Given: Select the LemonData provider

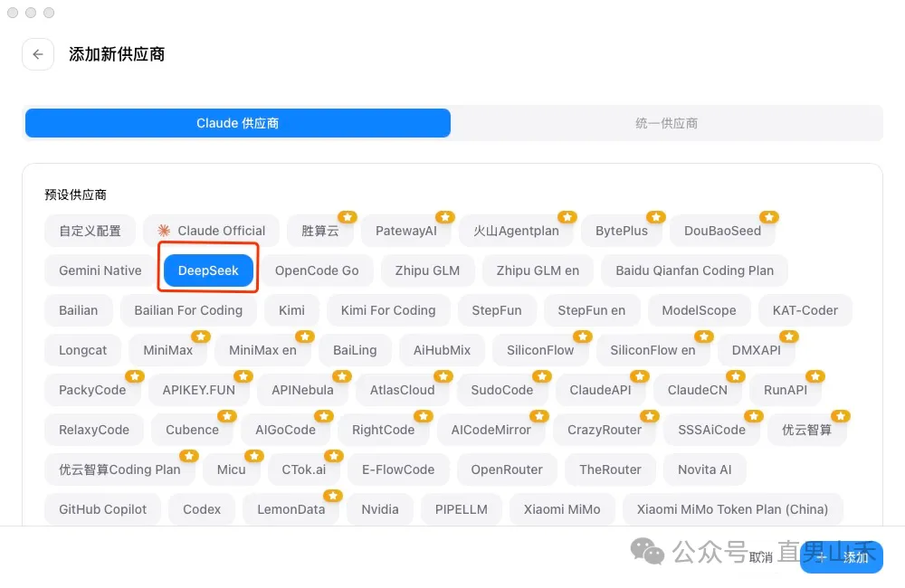Looking at the screenshot, I should [x=291, y=509].
